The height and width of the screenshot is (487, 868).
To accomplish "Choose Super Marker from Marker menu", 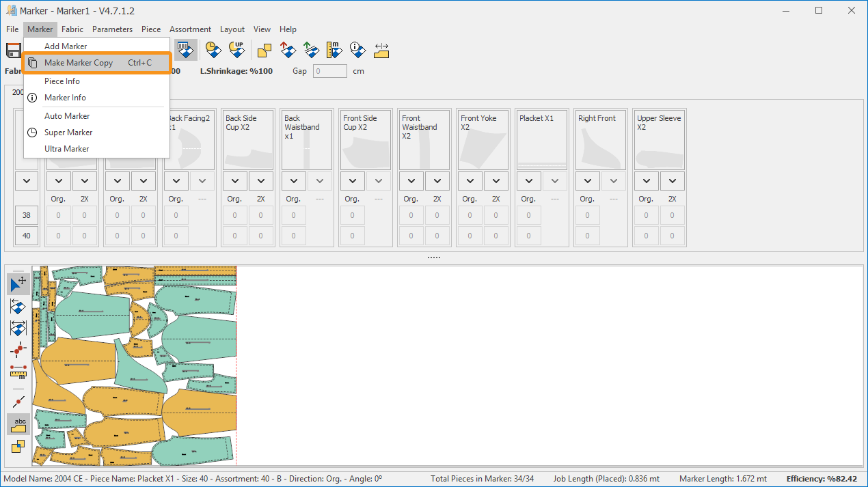I will [68, 133].
